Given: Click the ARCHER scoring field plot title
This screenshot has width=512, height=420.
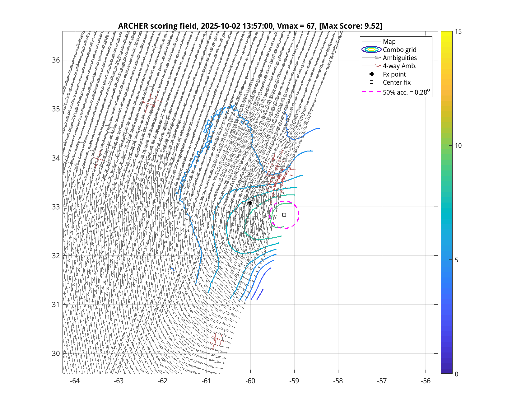Looking at the screenshot, I should (250, 26).
